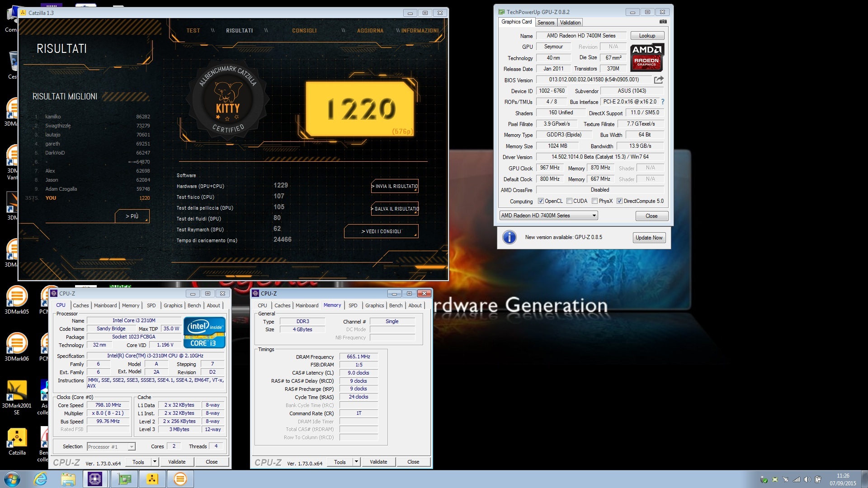Select the CONSIGLI tab in Catzilla

(x=304, y=31)
